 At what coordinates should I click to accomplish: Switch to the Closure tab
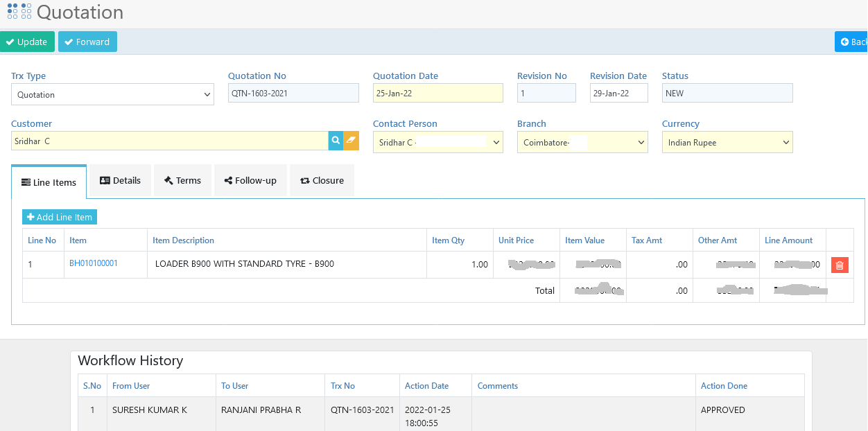click(322, 179)
